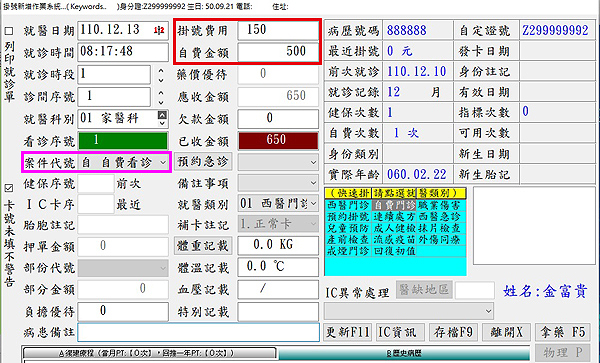
Task: Expand 備註事項 dropdown
Action: [x=313, y=183]
